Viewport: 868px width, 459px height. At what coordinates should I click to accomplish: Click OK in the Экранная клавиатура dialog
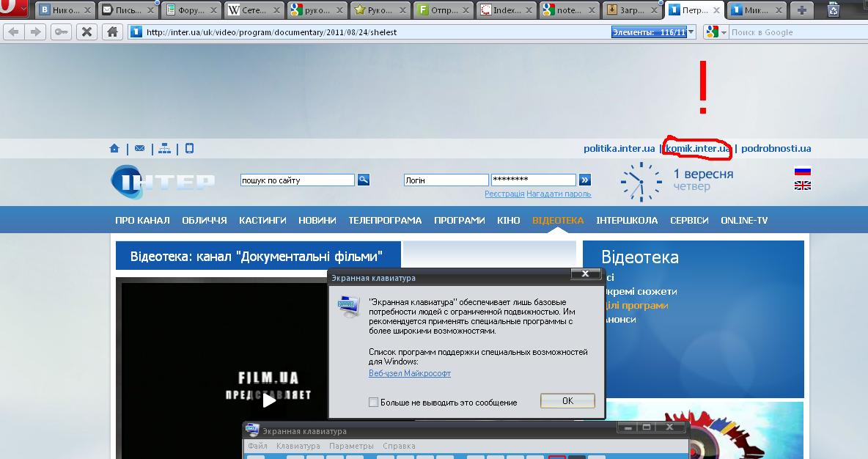point(567,401)
